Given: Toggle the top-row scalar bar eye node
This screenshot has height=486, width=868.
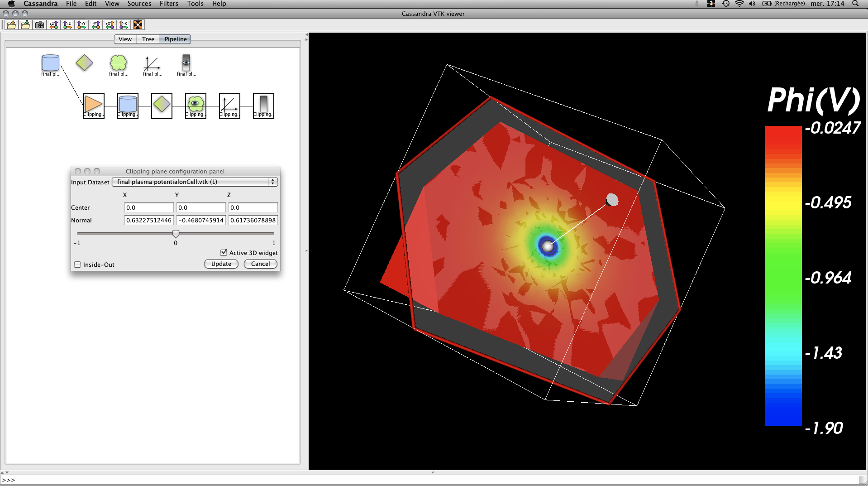Looking at the screenshot, I should click(x=186, y=63).
